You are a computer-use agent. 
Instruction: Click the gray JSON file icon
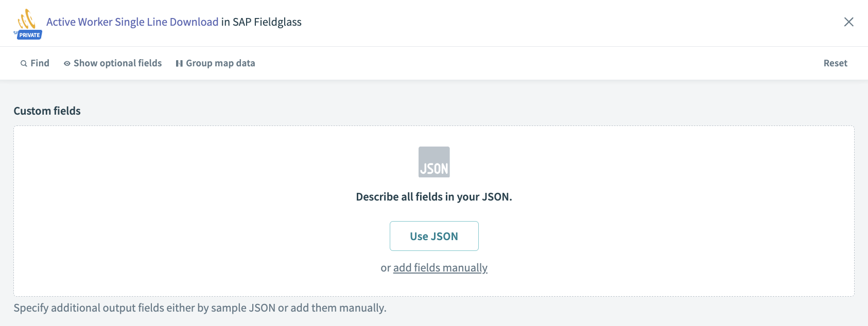[434, 162]
